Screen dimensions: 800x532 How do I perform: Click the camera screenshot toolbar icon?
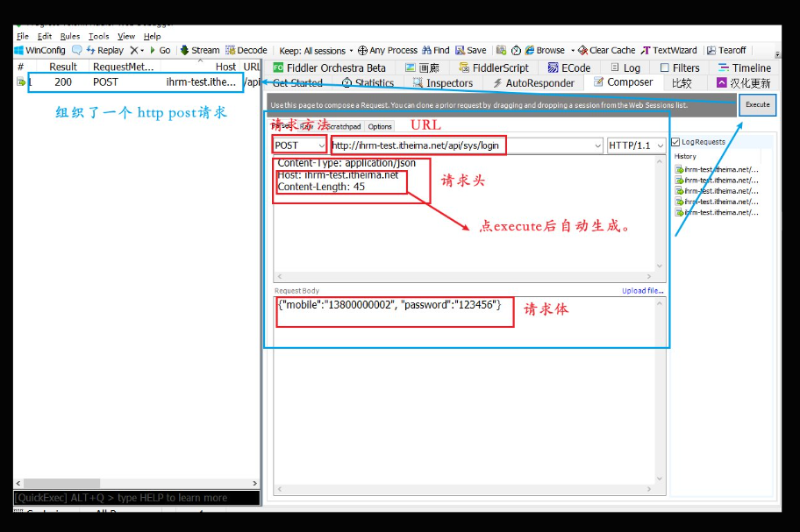click(x=501, y=51)
